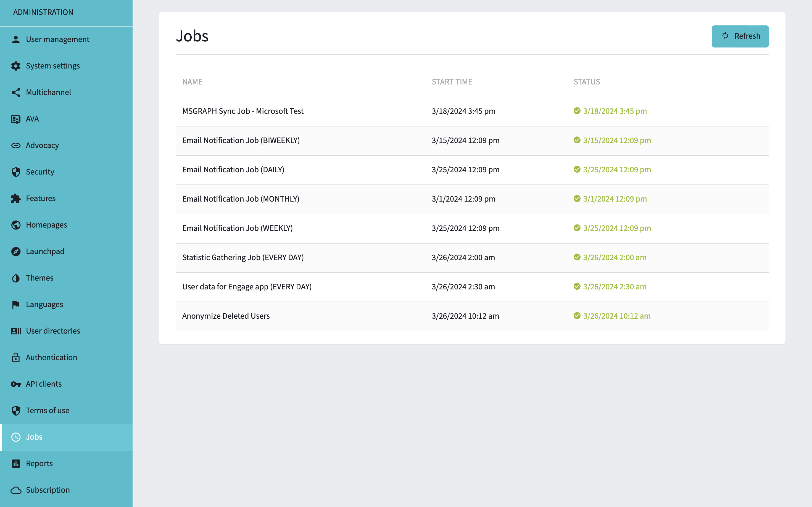Click the STATUS column header
Viewport: 812px width, 507px height.
(x=587, y=82)
